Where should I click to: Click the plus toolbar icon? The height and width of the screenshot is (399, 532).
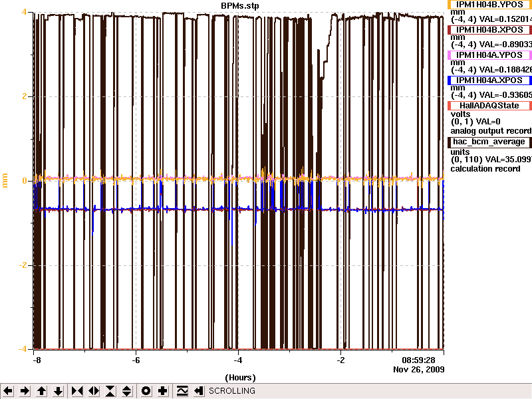pos(162,391)
